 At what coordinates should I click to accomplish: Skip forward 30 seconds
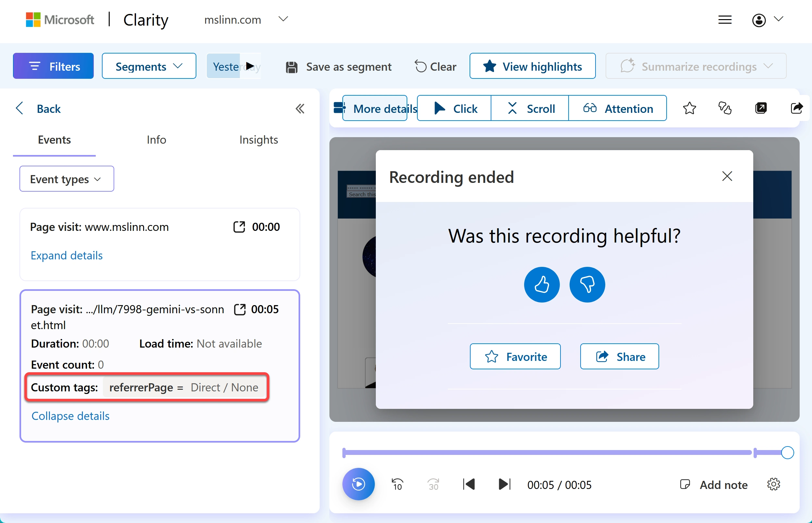[x=433, y=484]
